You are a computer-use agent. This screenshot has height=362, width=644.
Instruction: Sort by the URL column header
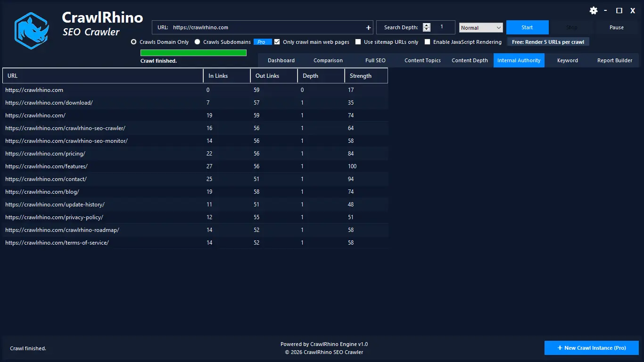pyautogui.click(x=103, y=76)
